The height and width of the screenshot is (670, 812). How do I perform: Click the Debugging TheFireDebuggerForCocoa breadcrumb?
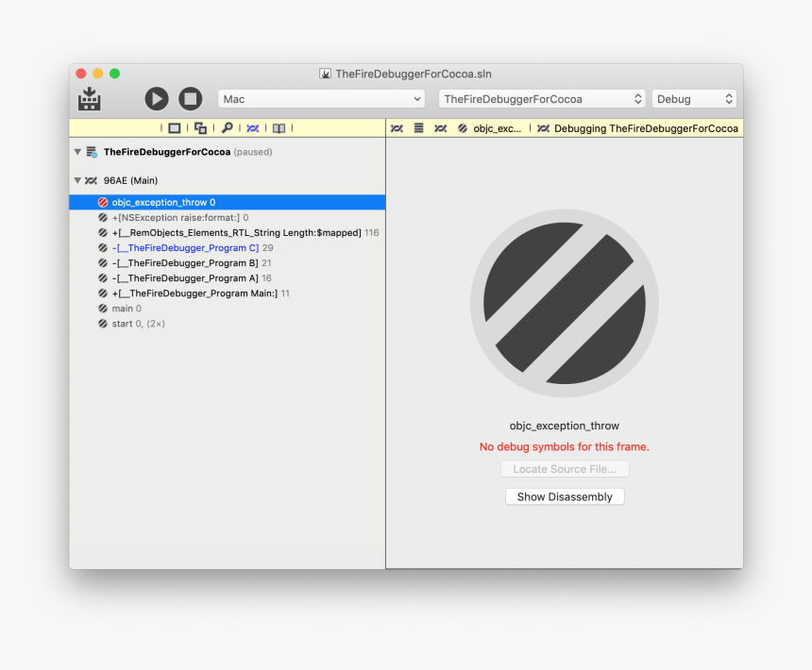[646, 127]
